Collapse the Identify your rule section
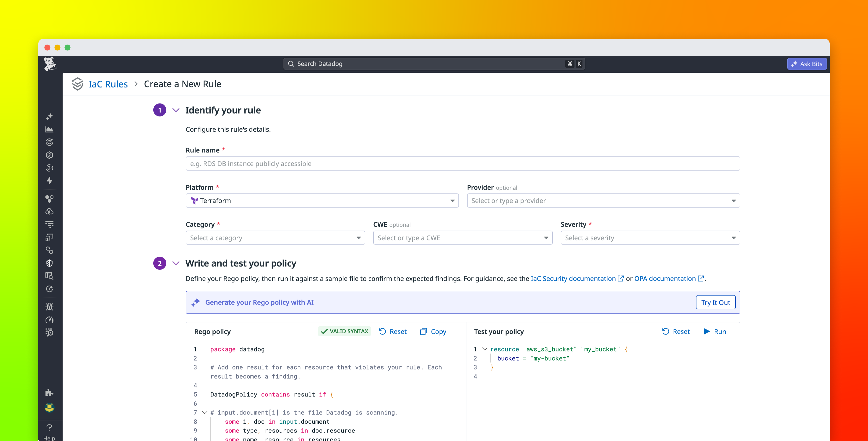The height and width of the screenshot is (441, 868). pyautogui.click(x=176, y=110)
